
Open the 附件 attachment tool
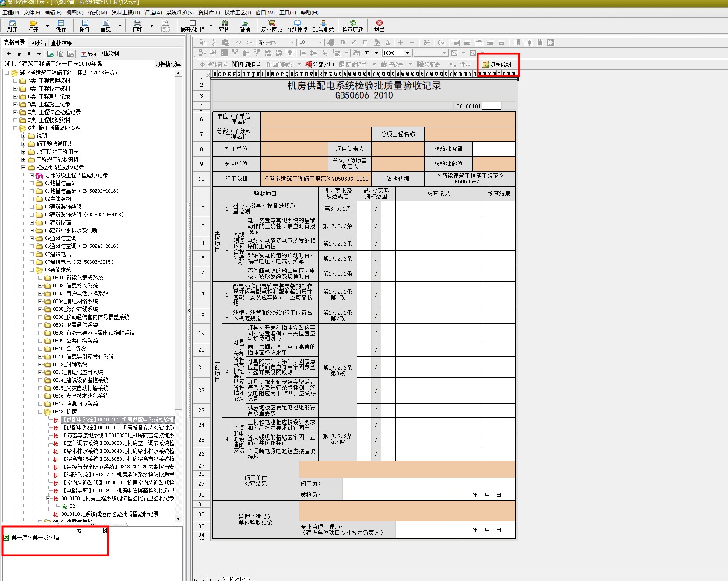(85, 26)
